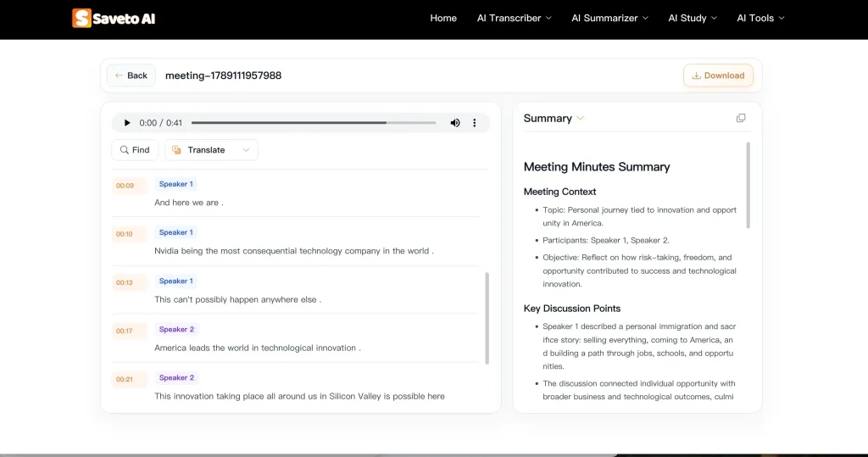
Task: Expand the AI Tools menu
Action: [x=760, y=19]
